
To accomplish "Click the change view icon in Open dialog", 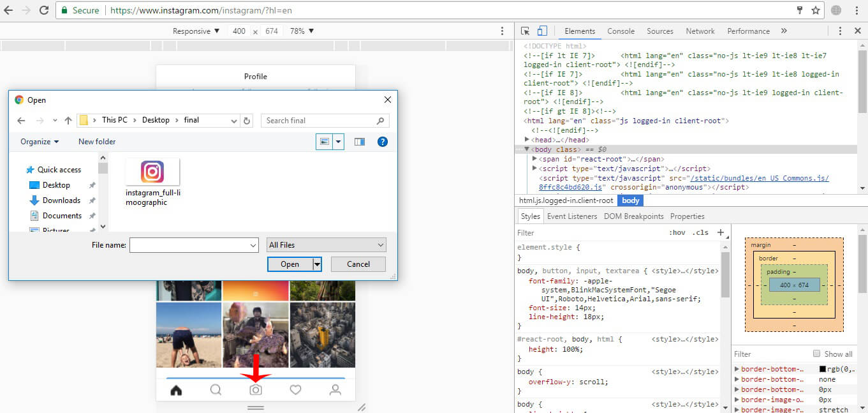I will 325,142.
